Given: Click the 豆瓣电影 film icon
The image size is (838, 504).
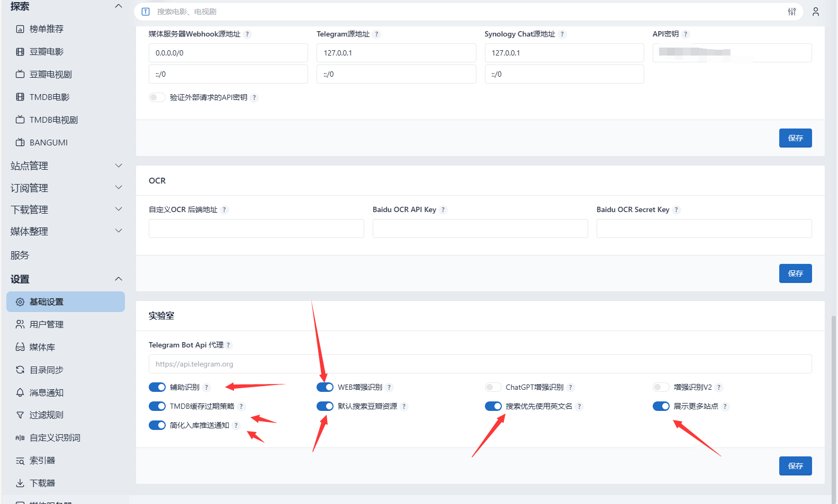Looking at the screenshot, I should pos(20,52).
